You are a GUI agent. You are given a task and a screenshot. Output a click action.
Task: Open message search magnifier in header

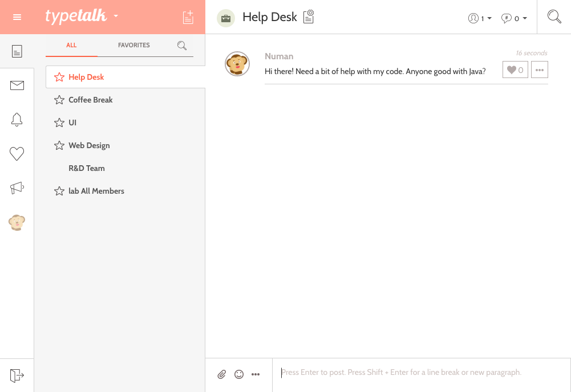(x=554, y=17)
